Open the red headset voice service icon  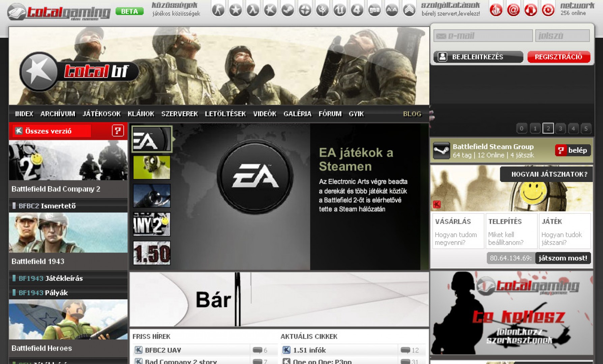[531, 10]
